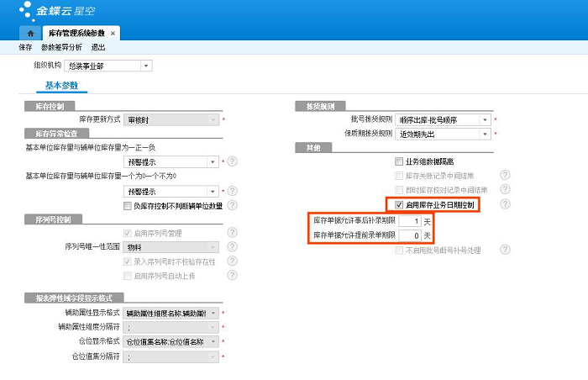Open help icon for 库存关账记录中间结果
The image size is (588, 380).
[x=505, y=176]
